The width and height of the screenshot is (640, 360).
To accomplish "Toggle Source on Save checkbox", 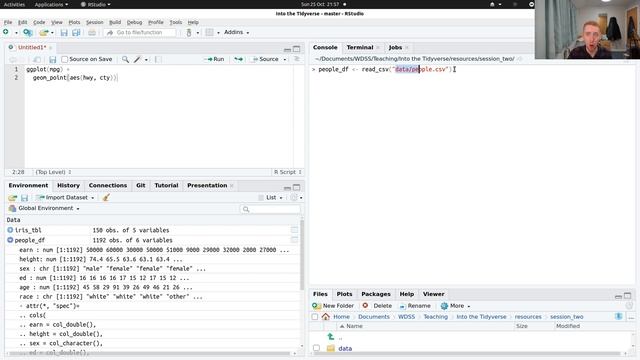I will (64, 60).
